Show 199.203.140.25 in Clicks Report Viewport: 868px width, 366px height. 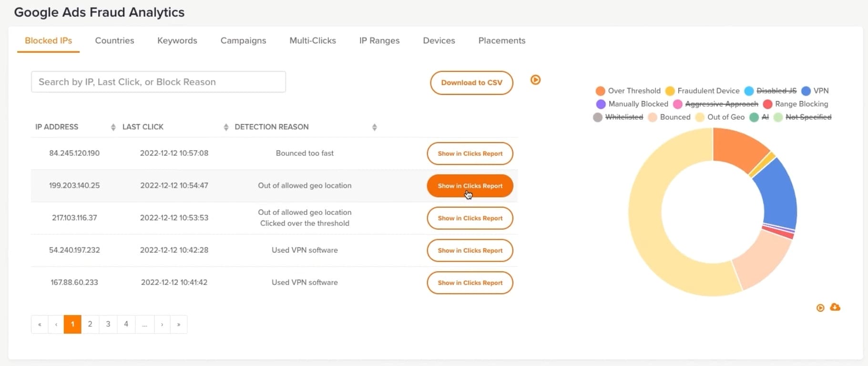tap(470, 186)
